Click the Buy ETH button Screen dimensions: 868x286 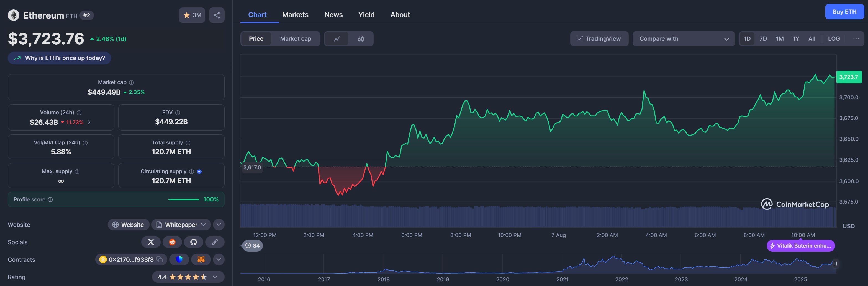[844, 12]
